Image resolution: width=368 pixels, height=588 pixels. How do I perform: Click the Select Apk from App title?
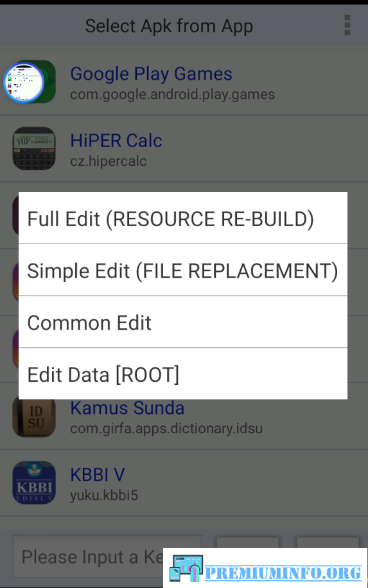click(169, 26)
